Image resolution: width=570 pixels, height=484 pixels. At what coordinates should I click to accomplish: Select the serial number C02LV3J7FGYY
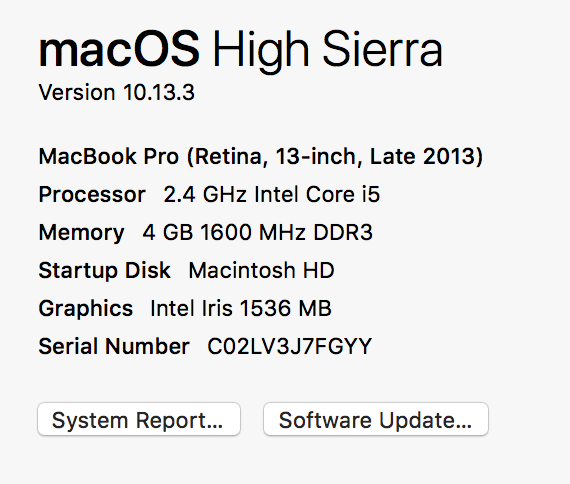pyautogui.click(x=290, y=346)
